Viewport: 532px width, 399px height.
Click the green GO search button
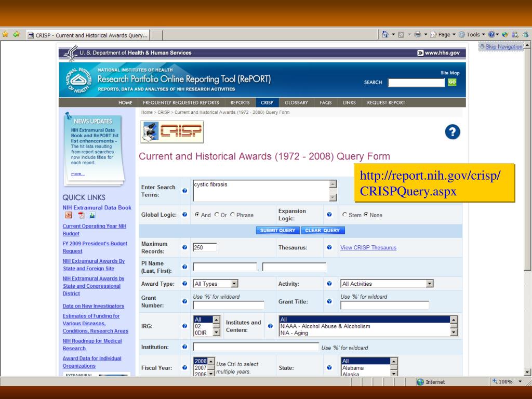click(x=452, y=82)
